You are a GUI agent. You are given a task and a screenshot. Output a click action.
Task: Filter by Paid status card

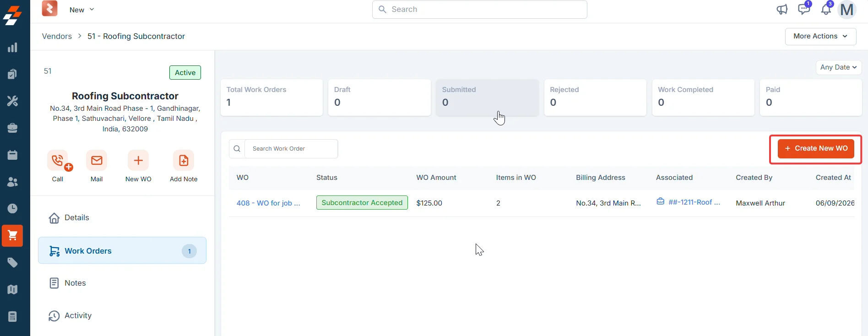tap(811, 98)
